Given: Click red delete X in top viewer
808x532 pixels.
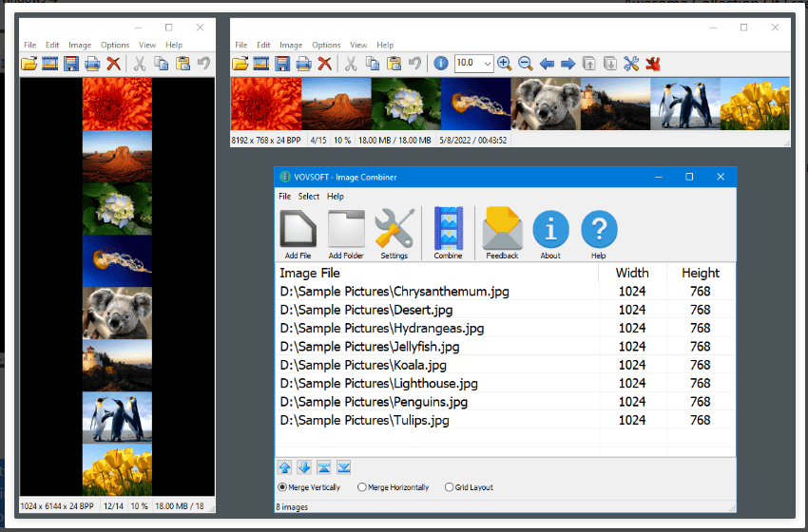Looking at the screenshot, I should [325, 64].
